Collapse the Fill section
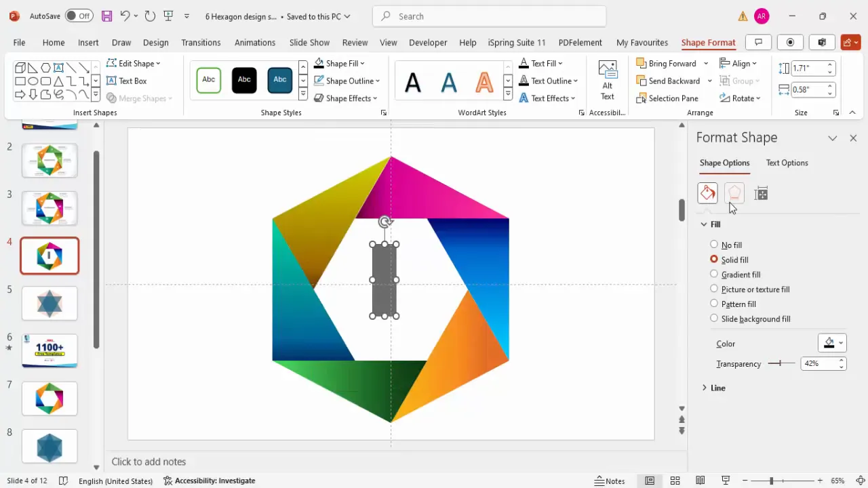This screenshot has height=488, width=868. coord(711,224)
